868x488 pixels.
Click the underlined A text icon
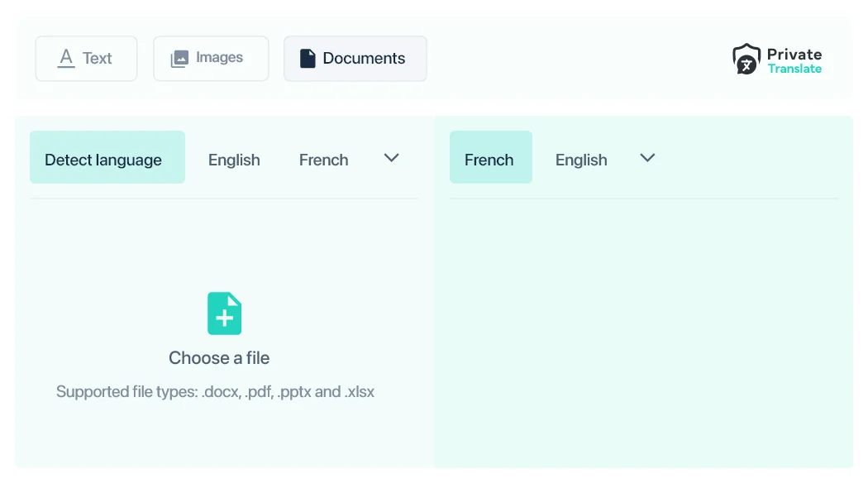[66, 58]
